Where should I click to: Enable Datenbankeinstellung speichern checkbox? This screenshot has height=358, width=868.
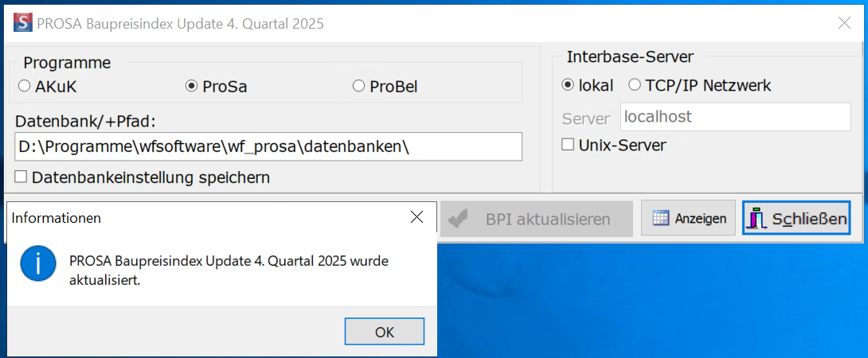click(x=21, y=177)
